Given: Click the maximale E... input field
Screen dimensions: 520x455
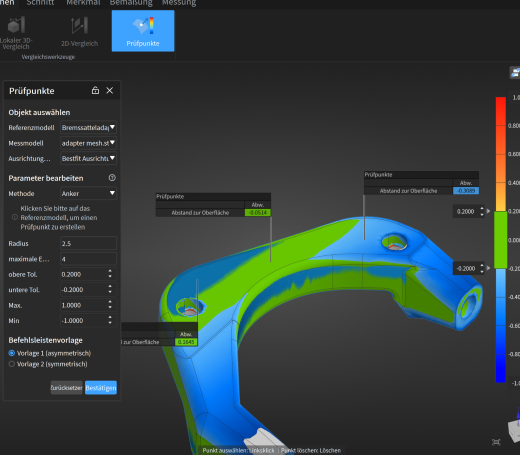Looking at the screenshot, I should [88, 259].
